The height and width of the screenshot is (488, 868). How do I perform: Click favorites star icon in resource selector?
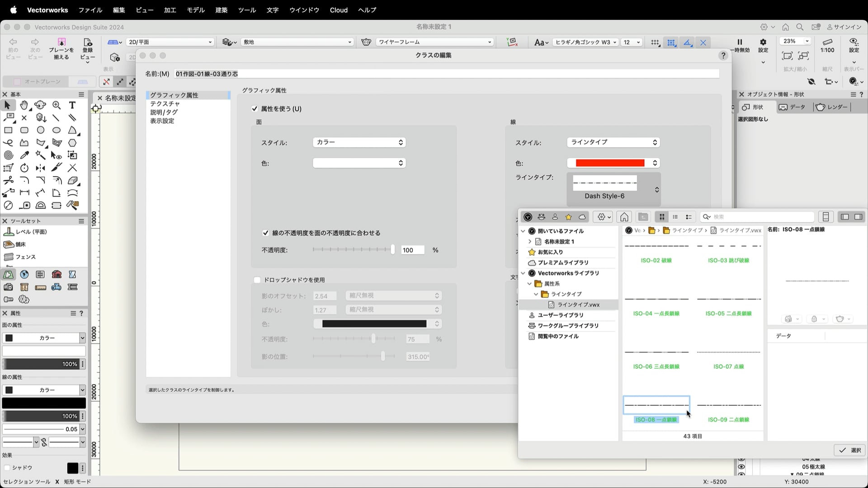tap(569, 217)
